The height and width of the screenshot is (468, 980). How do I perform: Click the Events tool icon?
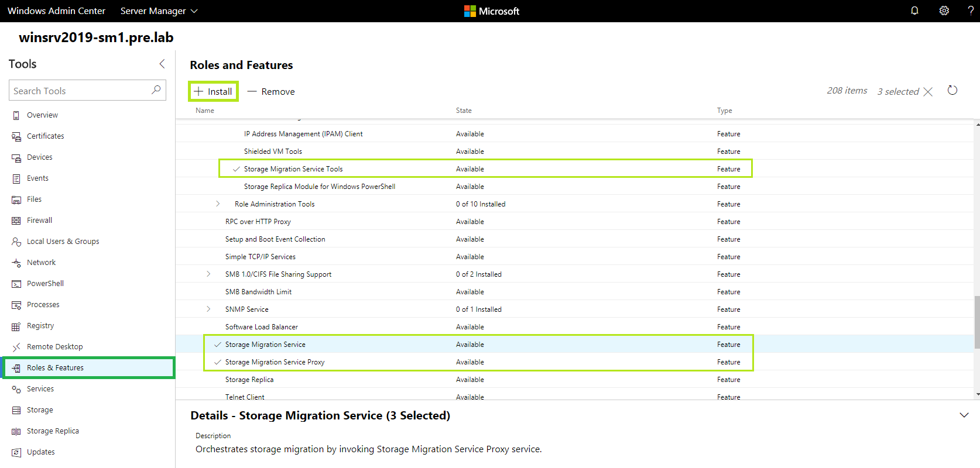16,178
